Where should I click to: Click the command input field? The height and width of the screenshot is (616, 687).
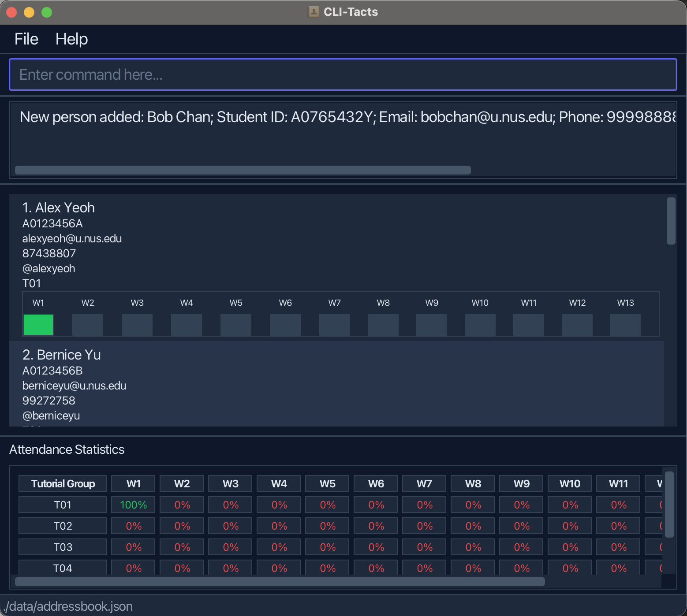(x=343, y=74)
